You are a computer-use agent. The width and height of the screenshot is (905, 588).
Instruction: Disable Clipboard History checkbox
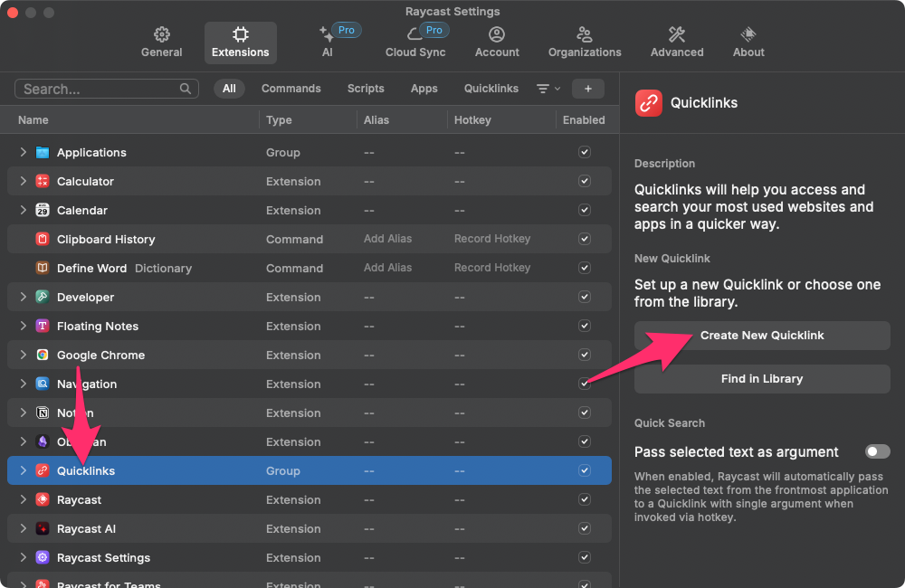(584, 239)
